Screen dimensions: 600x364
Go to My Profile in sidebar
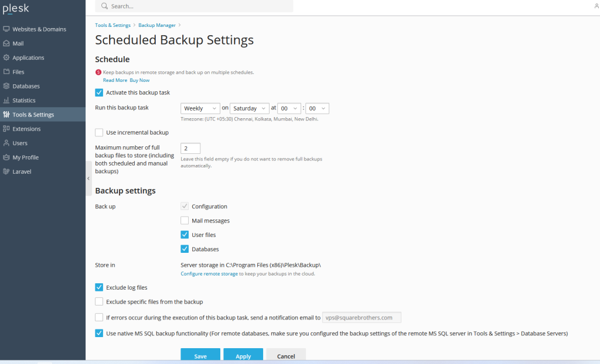tap(25, 157)
